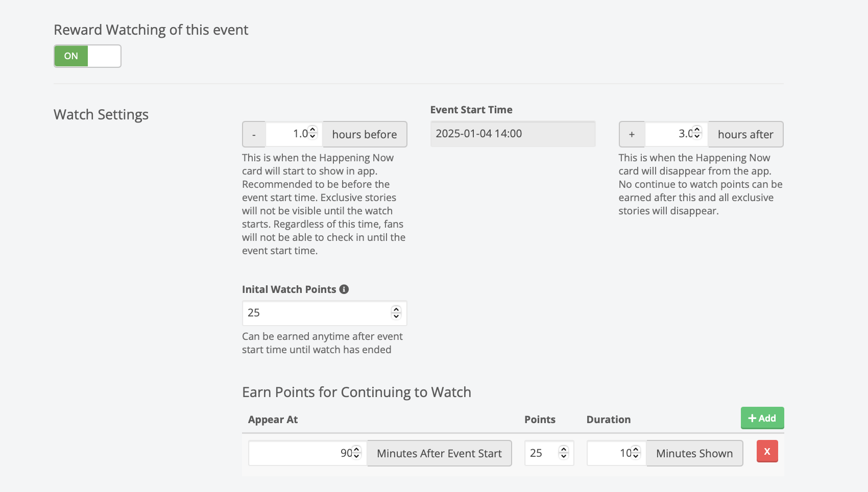Image resolution: width=868 pixels, height=492 pixels.
Task: Click the hours before stepper arrows
Action: 313,133
